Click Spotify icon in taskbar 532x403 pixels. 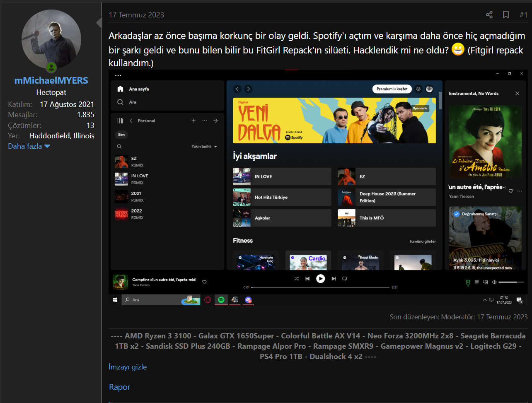(x=221, y=300)
